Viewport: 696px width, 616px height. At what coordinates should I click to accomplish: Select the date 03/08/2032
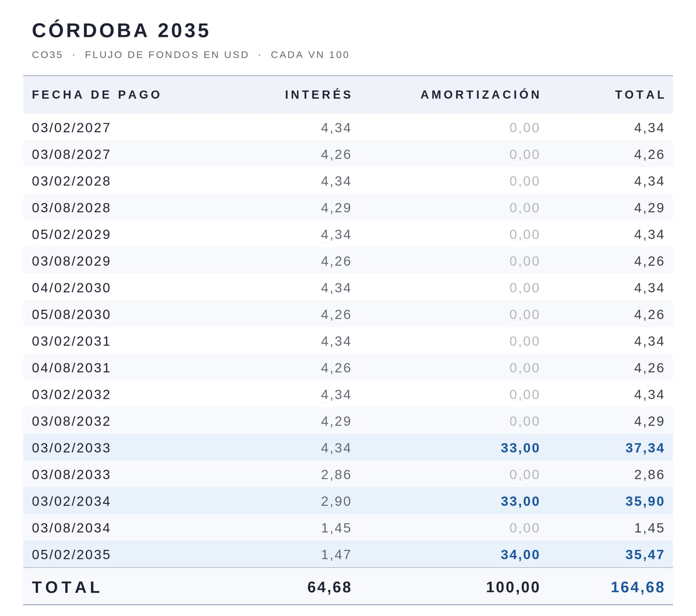pos(71,421)
